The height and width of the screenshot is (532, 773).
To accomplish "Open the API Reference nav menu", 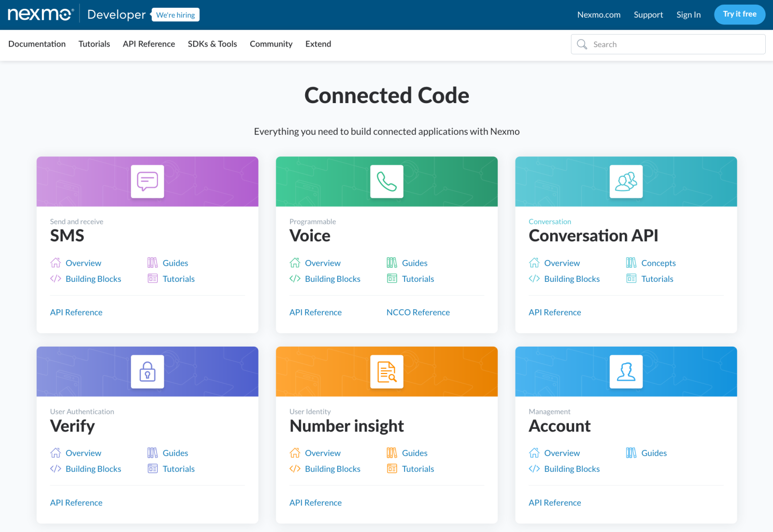I will [x=149, y=44].
